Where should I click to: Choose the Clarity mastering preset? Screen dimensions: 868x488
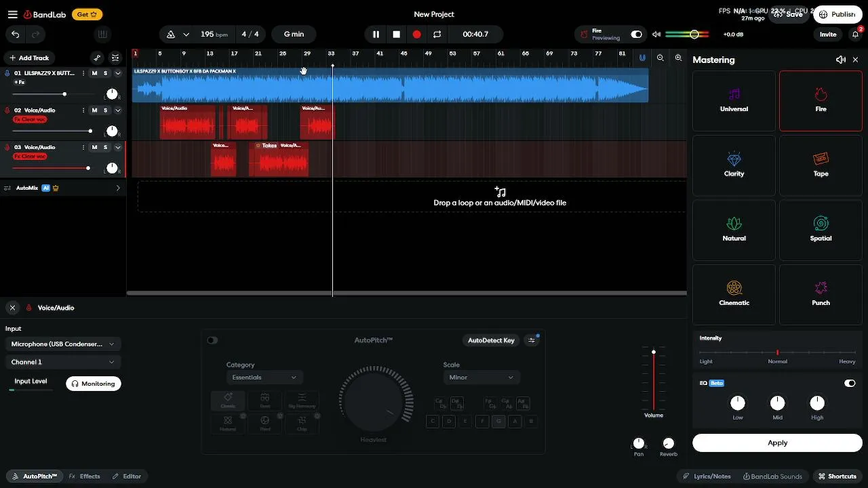pyautogui.click(x=734, y=165)
